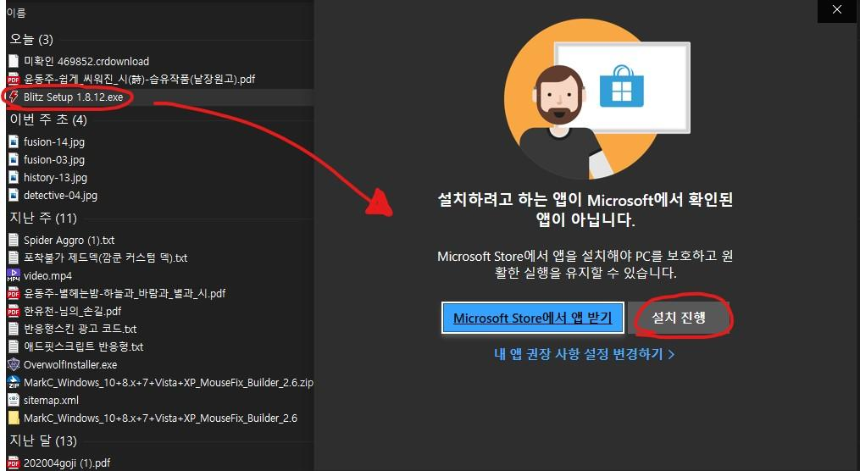Click the XML file icon of sitemap.xml

(13, 400)
